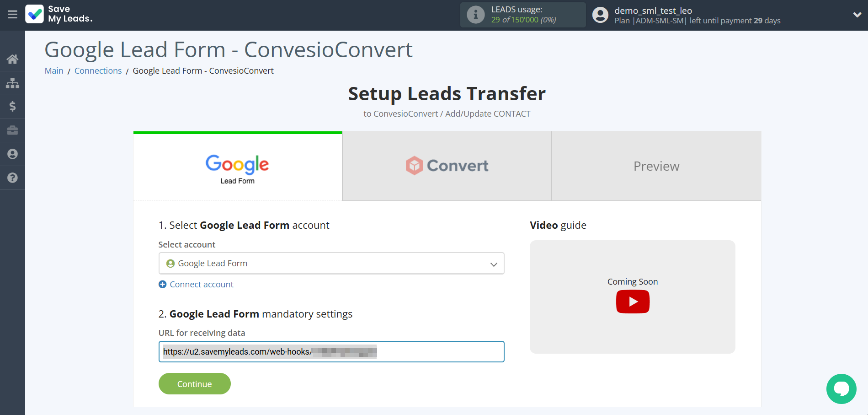Open the Home sidebar icon
This screenshot has height=415, width=868.
[x=12, y=59]
